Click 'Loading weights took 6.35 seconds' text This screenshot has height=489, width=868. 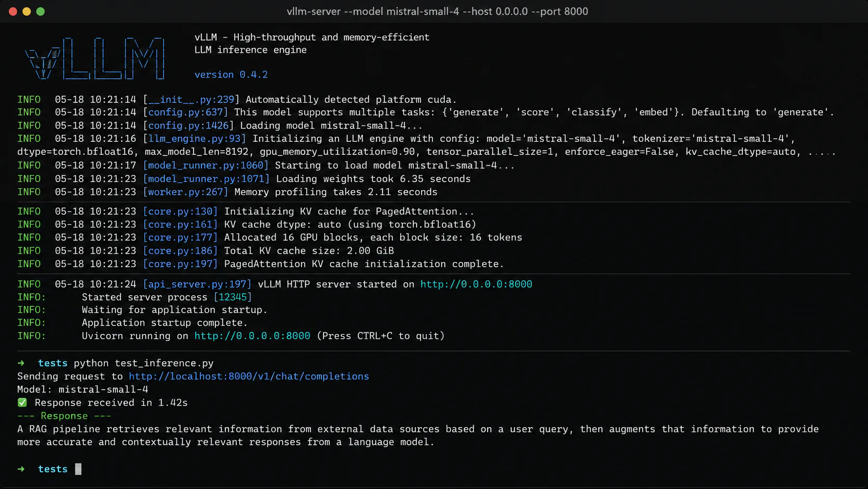[x=373, y=179]
